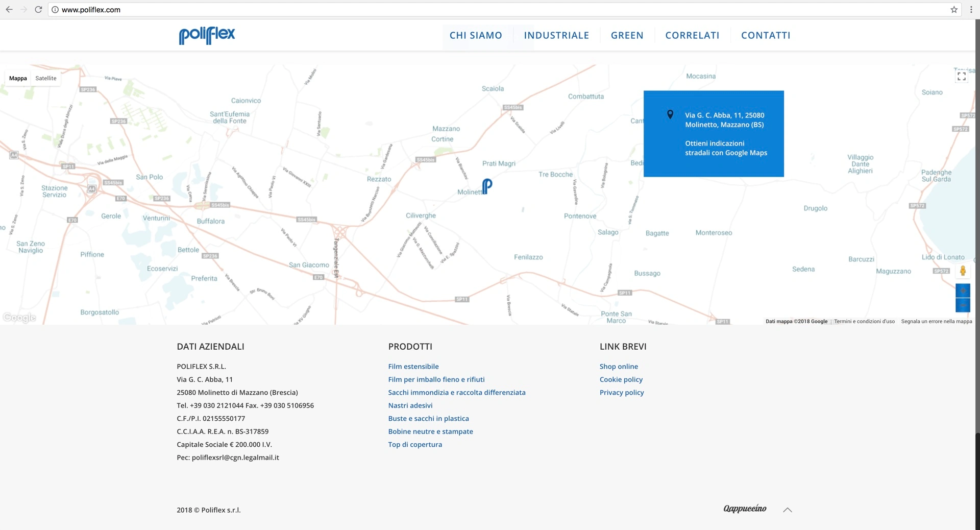Switch map to Mappa view
This screenshot has width=980, height=530.
coord(18,78)
